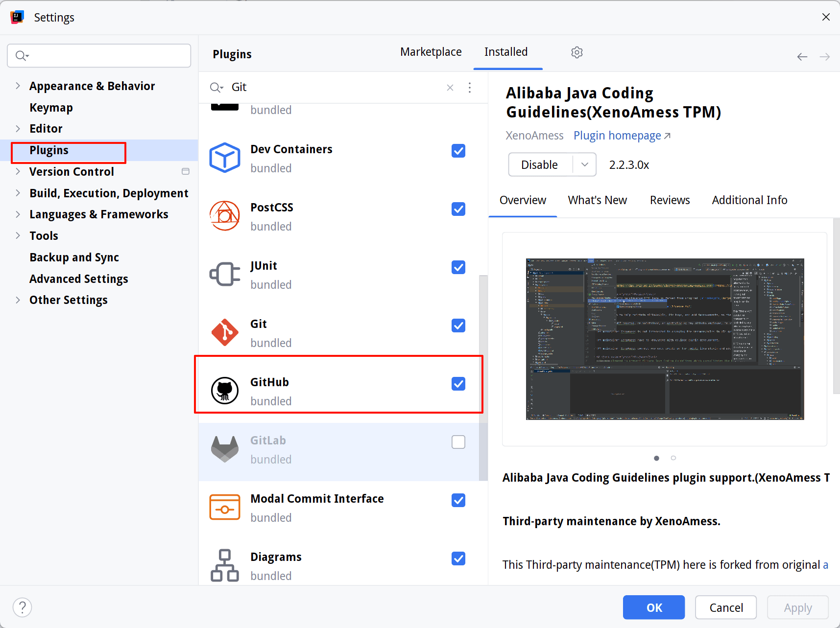Click the Git plugin icon
Image resolution: width=840 pixels, height=628 pixels.
pos(225,332)
